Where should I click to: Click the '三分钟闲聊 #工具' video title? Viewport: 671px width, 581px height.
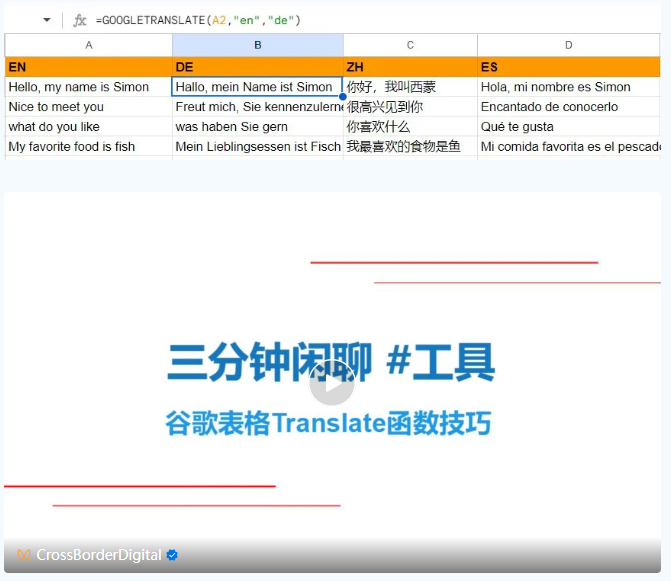331,362
